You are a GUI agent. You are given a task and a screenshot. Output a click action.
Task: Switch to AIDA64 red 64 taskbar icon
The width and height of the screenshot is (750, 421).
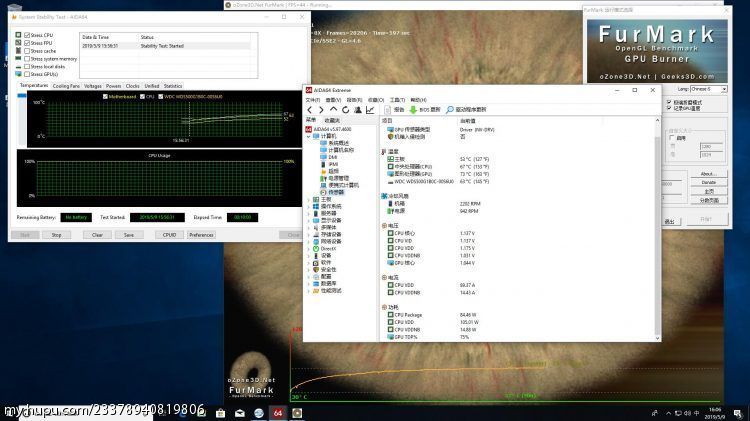coord(278,412)
